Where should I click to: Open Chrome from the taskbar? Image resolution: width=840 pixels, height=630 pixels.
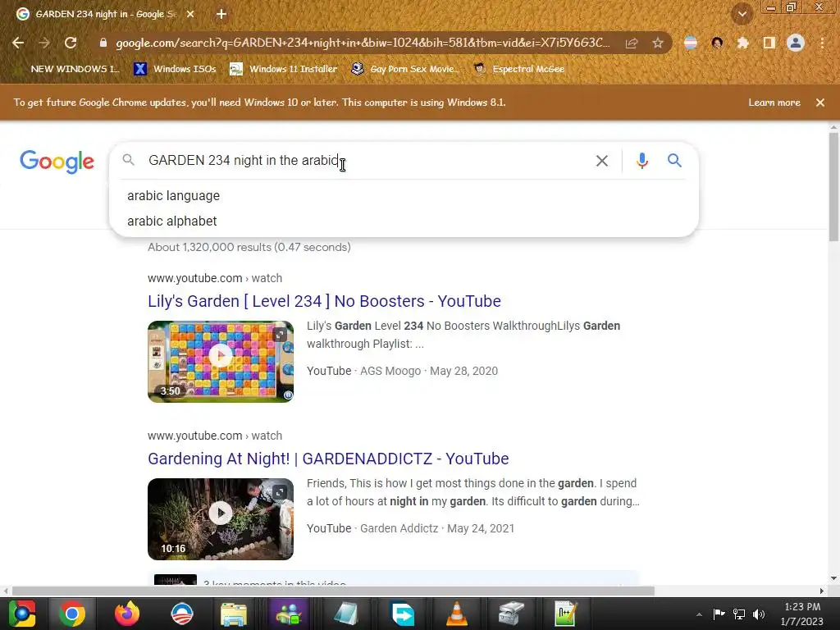(72, 614)
